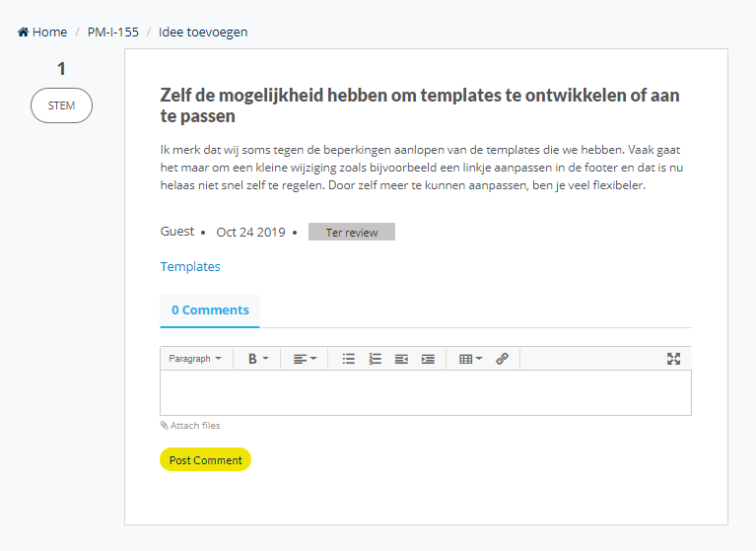This screenshot has width=756, height=551.
Task: Attach files to the comment
Action: click(190, 426)
